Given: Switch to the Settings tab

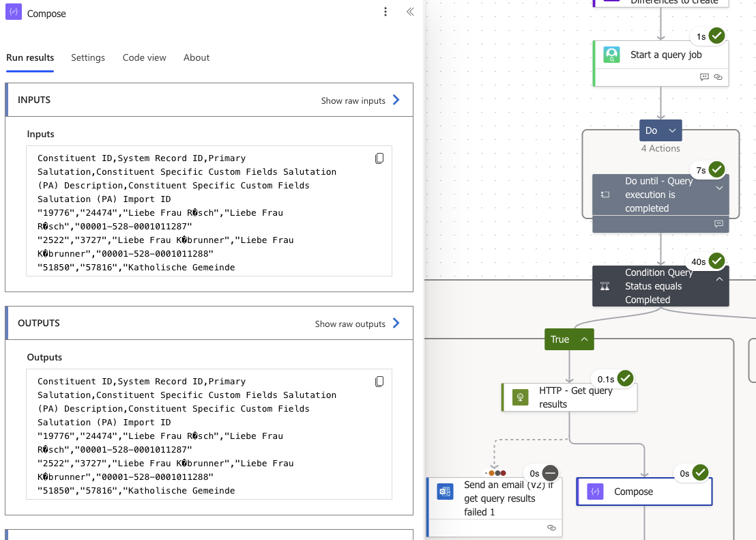Looking at the screenshot, I should 87,57.
